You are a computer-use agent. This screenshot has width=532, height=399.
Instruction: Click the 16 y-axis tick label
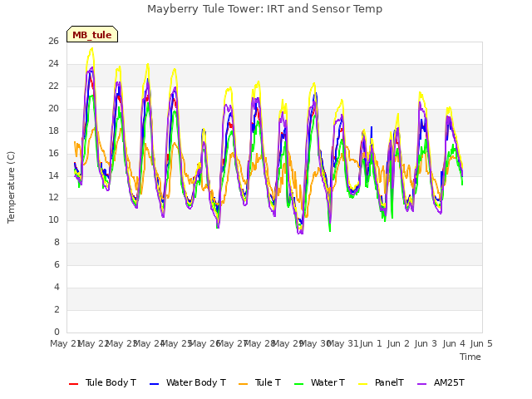pyautogui.click(x=53, y=153)
